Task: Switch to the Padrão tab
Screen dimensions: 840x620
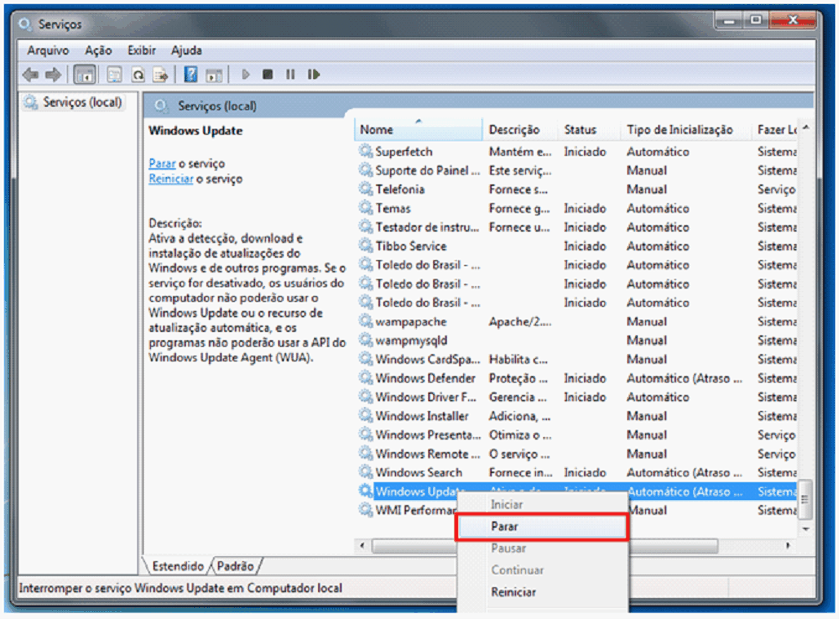Action: [x=236, y=565]
